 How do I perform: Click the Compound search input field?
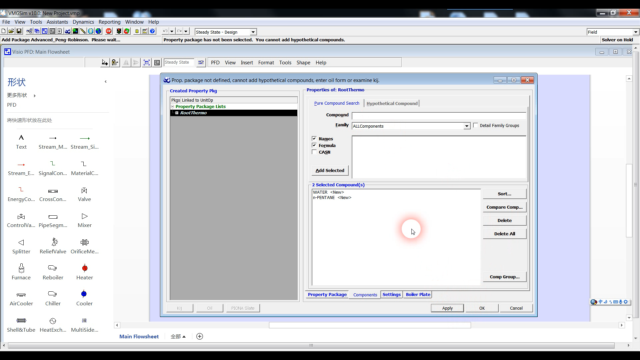pos(439,116)
